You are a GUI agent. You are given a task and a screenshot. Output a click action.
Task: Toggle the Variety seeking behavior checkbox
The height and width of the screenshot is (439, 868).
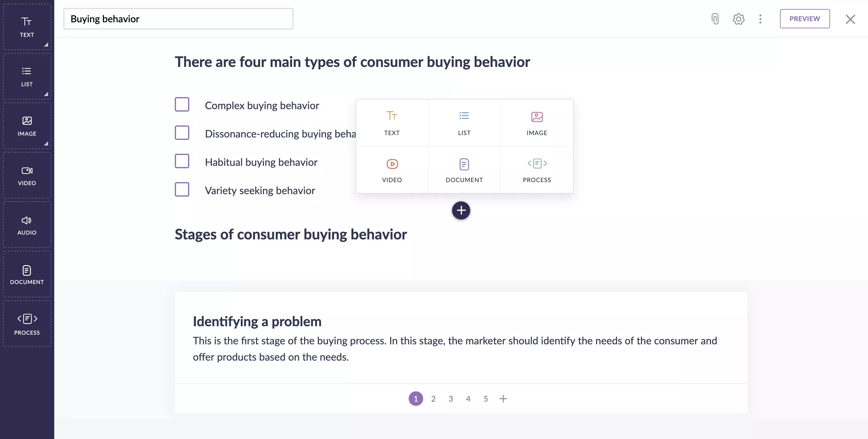182,189
